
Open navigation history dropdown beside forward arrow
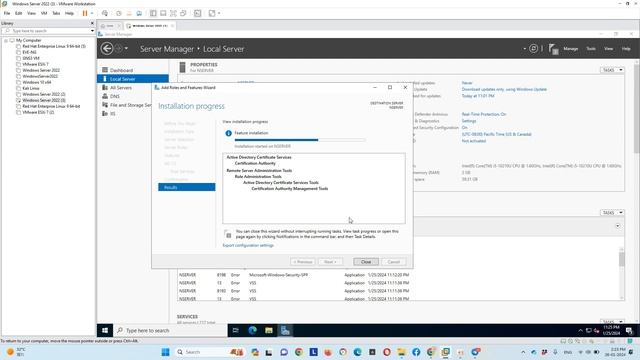point(126,49)
